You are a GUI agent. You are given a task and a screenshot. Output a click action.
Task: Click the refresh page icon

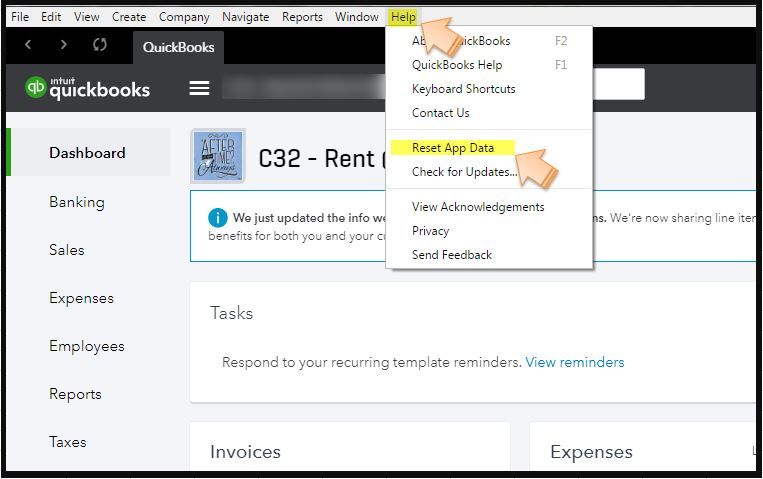(100, 45)
